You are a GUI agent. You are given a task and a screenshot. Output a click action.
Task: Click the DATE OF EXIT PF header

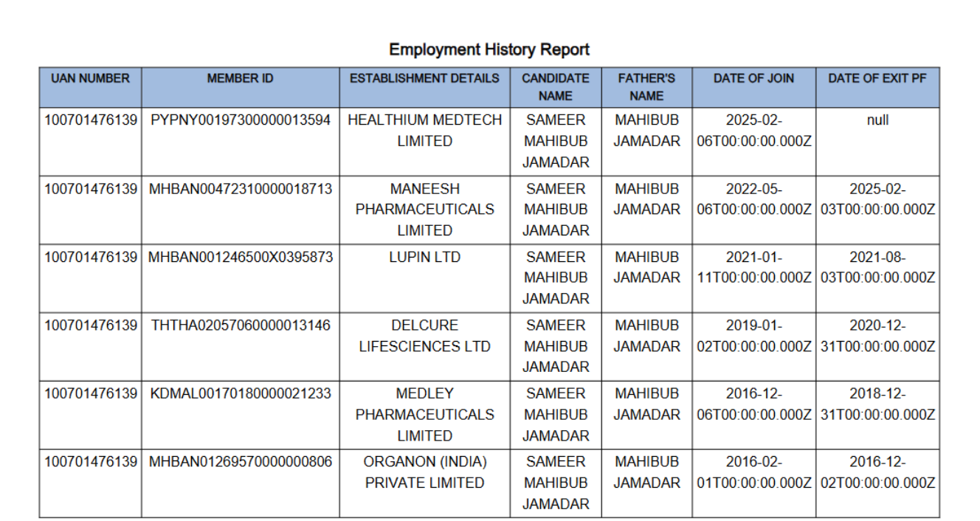877,78
